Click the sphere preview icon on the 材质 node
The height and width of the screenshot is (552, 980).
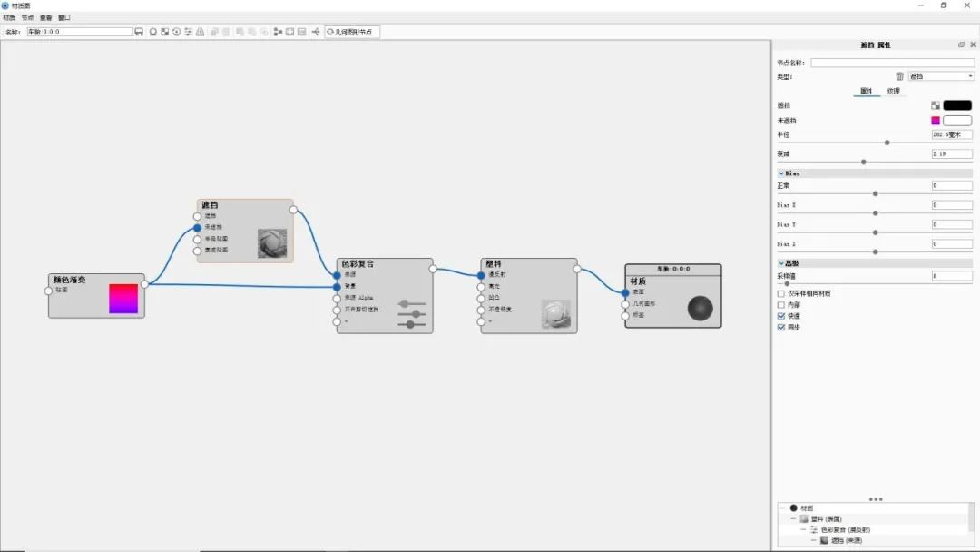click(x=700, y=309)
